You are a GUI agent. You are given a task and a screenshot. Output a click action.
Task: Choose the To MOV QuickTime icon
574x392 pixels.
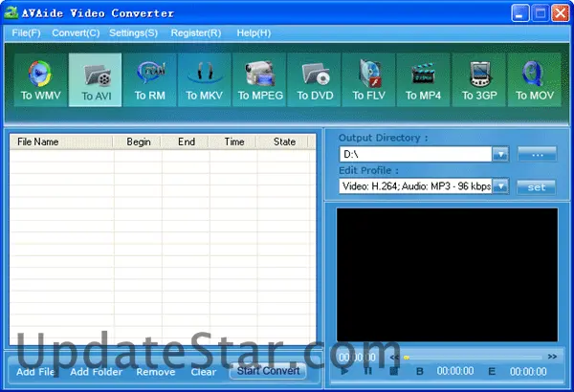pyautogui.click(x=534, y=79)
